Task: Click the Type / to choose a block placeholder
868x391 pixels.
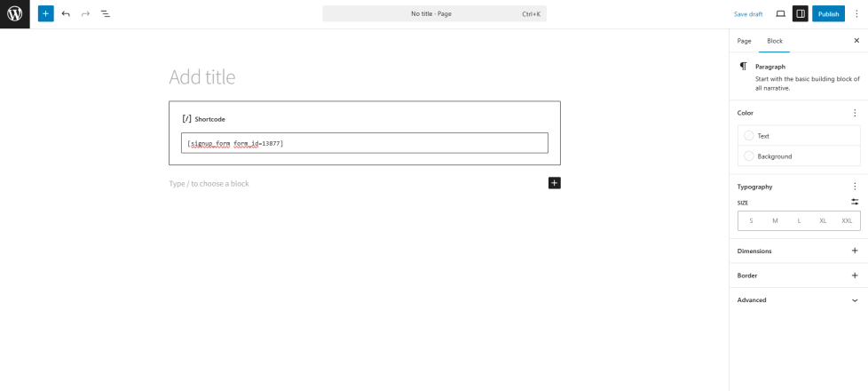Action: click(209, 184)
